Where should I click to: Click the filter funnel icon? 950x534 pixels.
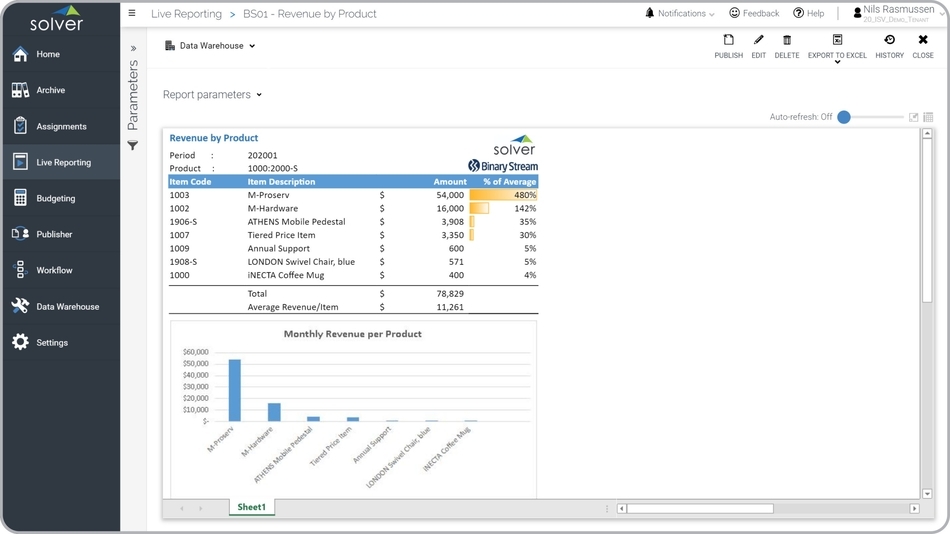tap(133, 146)
